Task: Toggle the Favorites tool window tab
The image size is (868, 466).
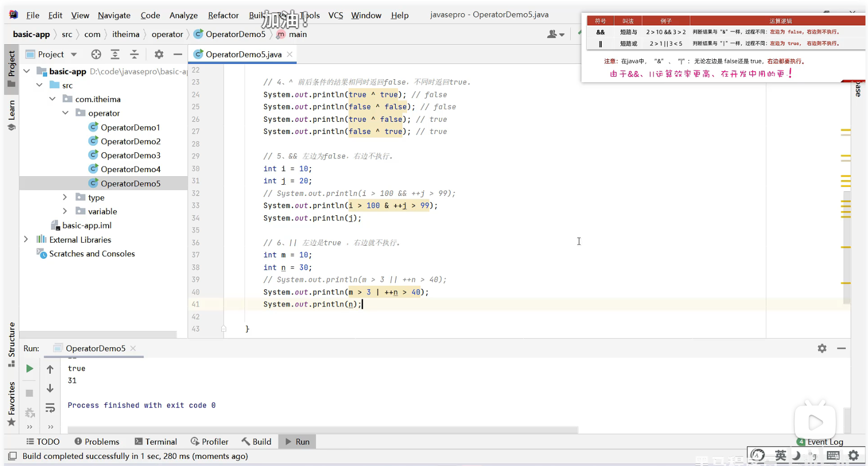Action: 11,404
